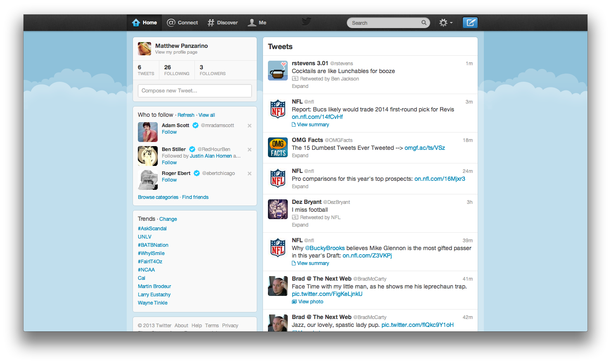Open footer Privacy link
Screen dimensions: 611x364
point(230,326)
